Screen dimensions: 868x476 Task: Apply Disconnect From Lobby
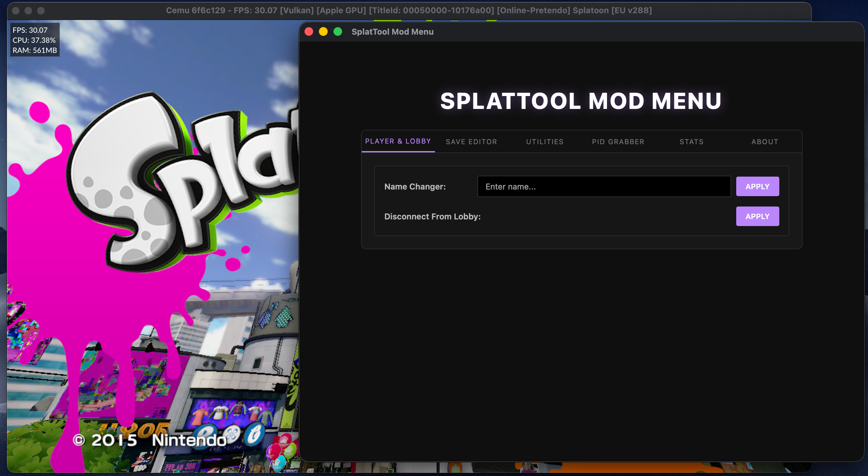pos(758,216)
